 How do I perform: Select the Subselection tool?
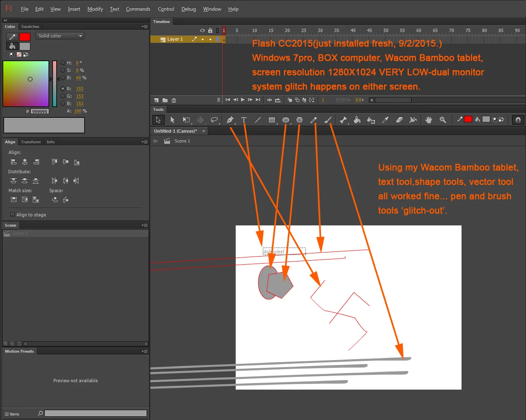(172, 120)
